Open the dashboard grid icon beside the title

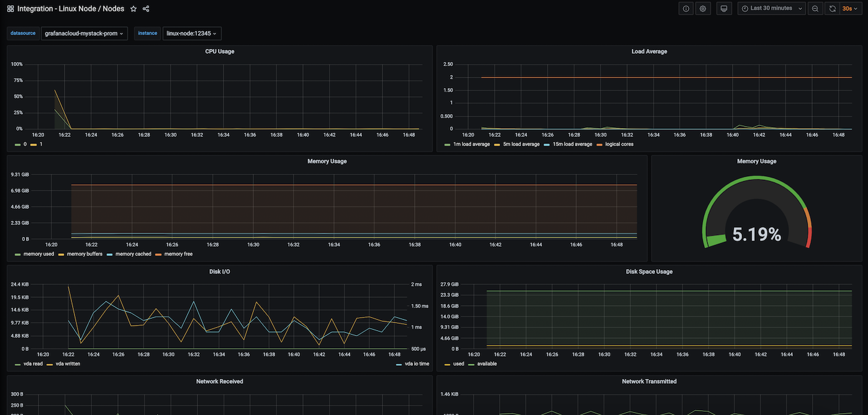coord(11,9)
